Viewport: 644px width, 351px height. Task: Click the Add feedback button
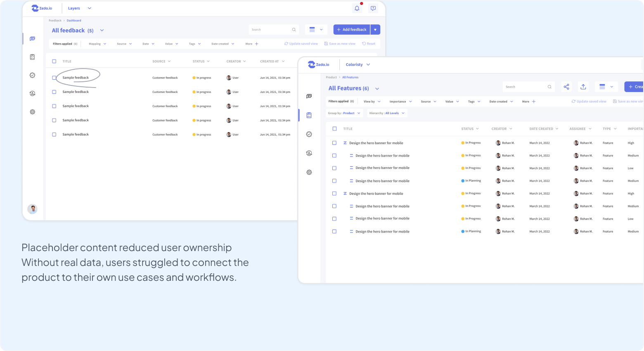pos(352,30)
